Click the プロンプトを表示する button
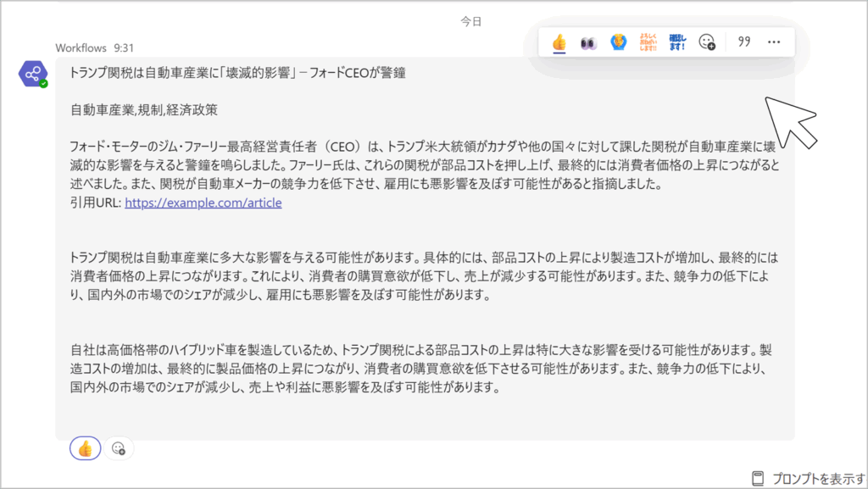 pyautogui.click(x=809, y=479)
